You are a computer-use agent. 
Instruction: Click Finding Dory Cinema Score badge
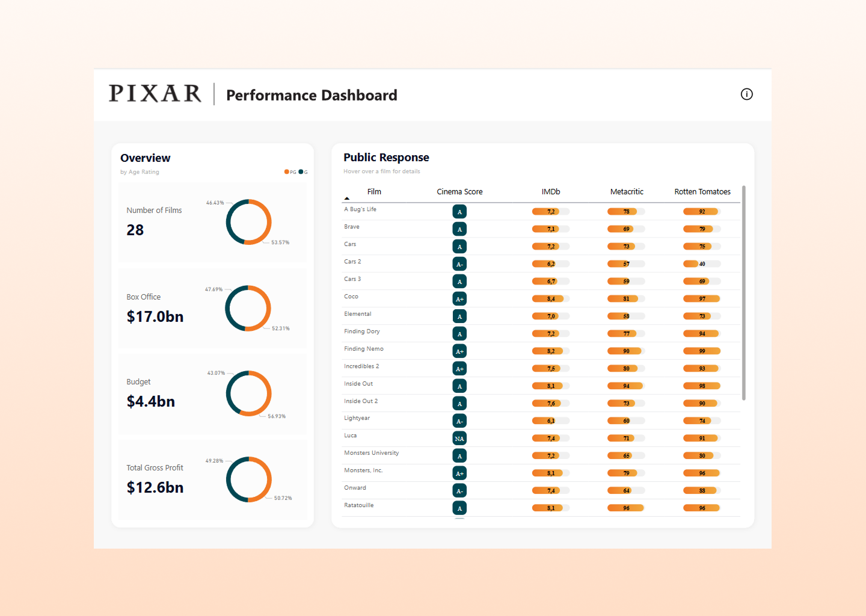pos(459,334)
